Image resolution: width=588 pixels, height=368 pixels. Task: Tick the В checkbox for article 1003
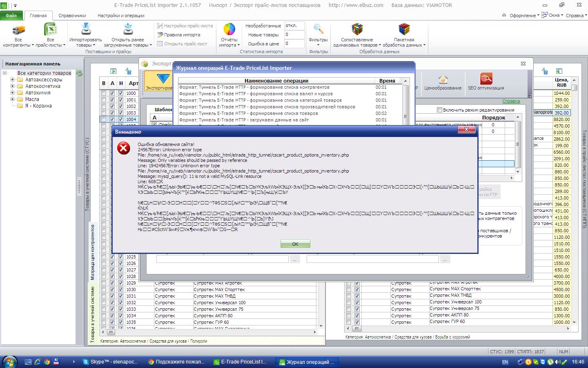104,113
